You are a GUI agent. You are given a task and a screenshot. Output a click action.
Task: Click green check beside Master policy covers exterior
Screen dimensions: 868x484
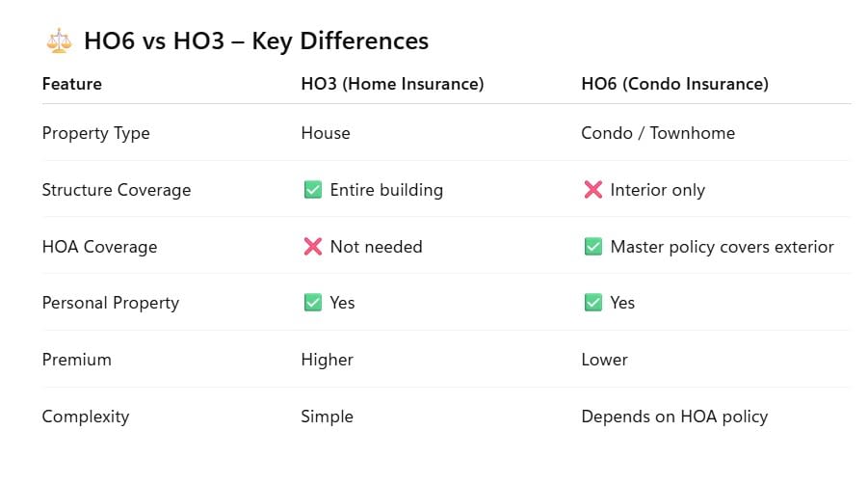click(x=592, y=247)
